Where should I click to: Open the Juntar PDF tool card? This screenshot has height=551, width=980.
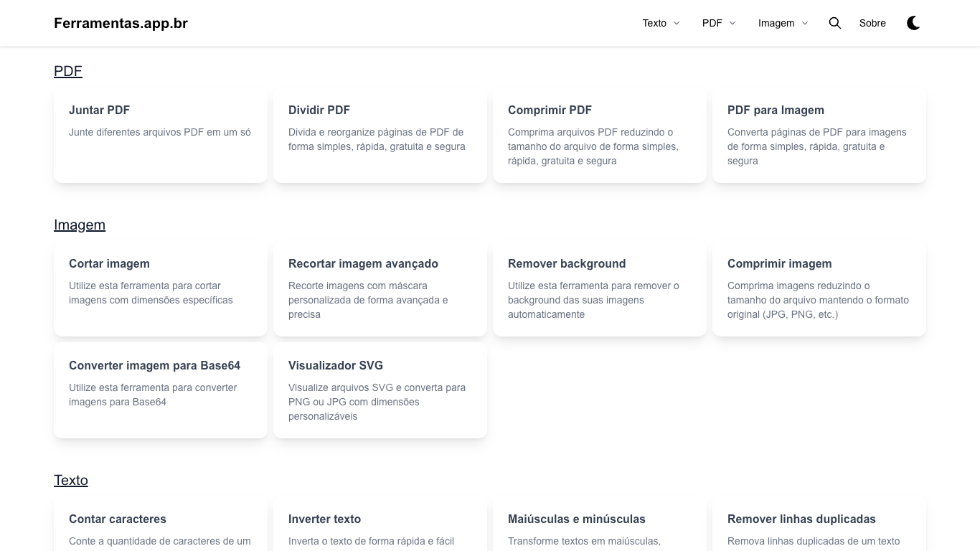click(x=161, y=136)
